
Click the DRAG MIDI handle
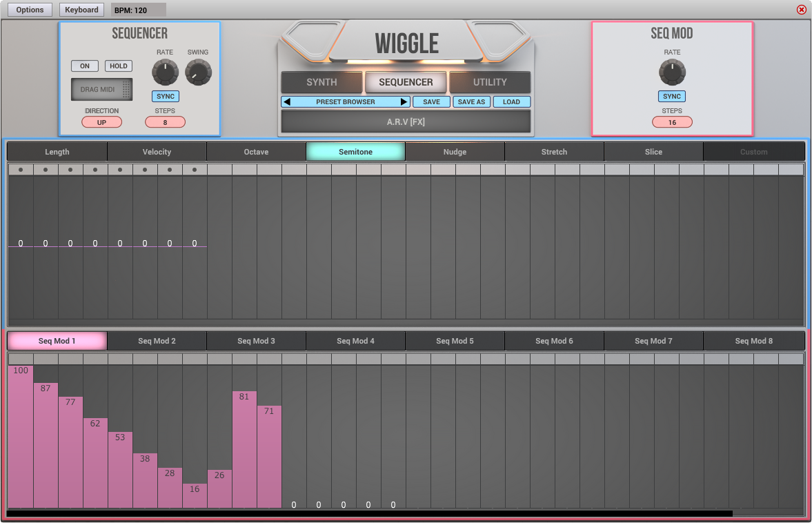[x=101, y=90]
